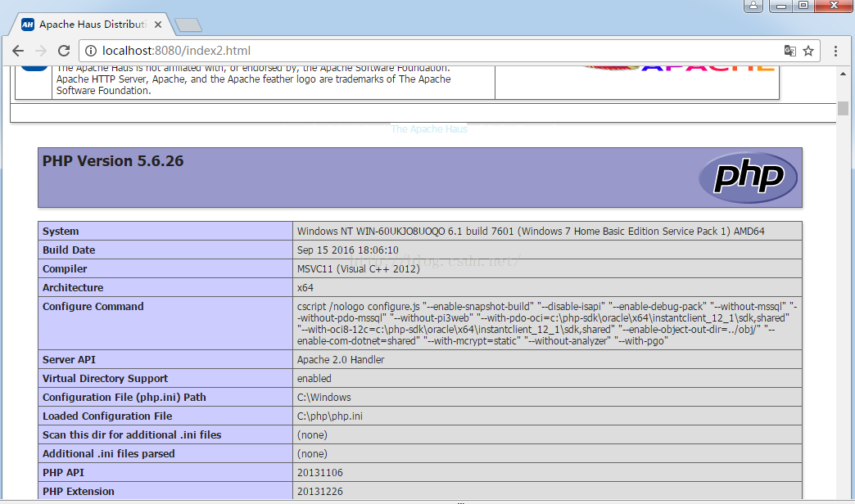Open Chrome three-dot menu
The height and width of the screenshot is (504, 855).
[835, 51]
